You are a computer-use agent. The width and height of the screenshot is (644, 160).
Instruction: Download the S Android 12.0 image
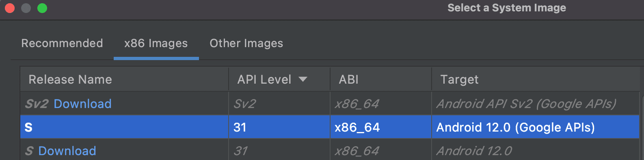[x=67, y=151]
